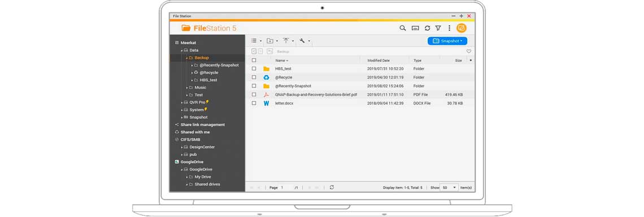Refresh using the header refresh icon

point(427,28)
